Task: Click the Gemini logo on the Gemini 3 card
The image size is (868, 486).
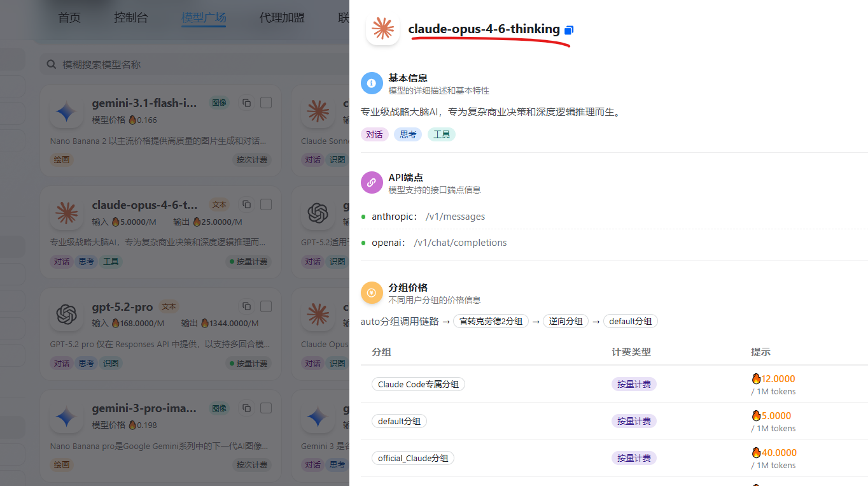Action: (x=318, y=417)
